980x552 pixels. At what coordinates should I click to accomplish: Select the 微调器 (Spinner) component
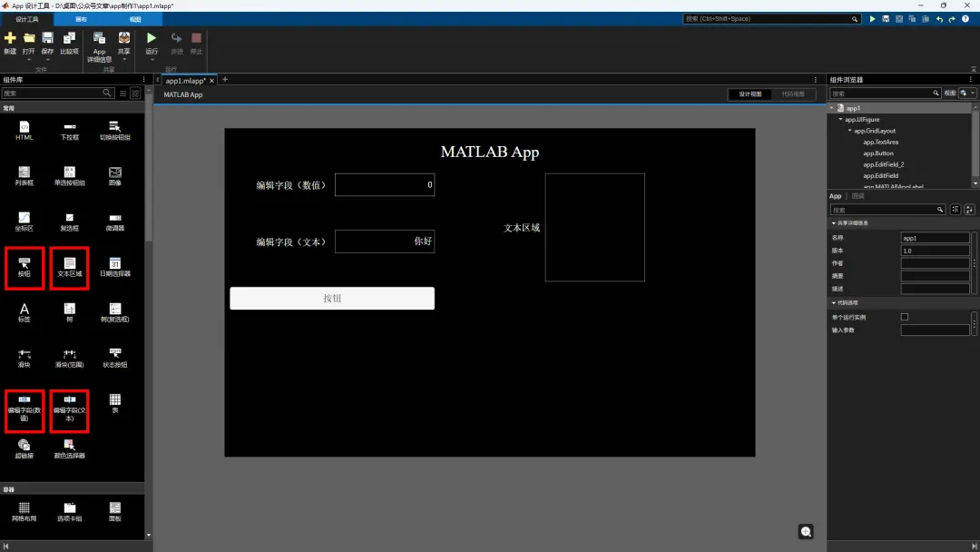pyautogui.click(x=115, y=222)
